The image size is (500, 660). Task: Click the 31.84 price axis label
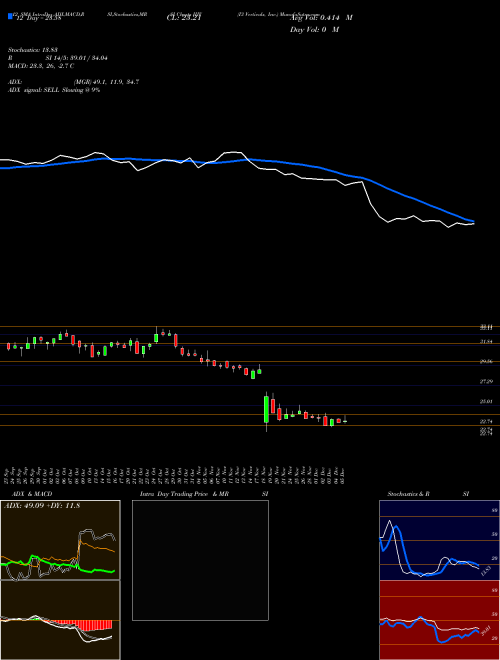point(486,342)
